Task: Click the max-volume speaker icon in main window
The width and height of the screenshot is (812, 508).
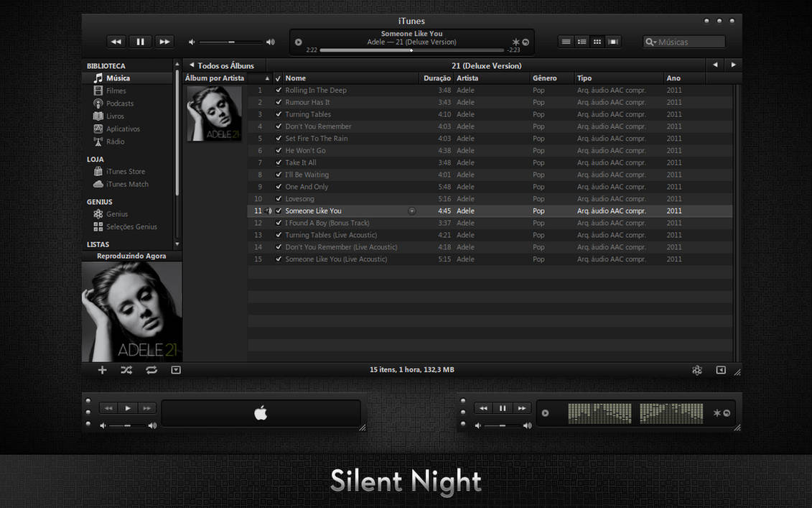Action: click(x=271, y=42)
